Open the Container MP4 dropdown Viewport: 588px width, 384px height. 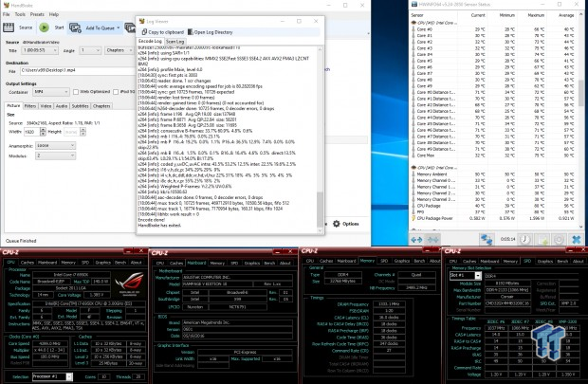pyautogui.click(x=51, y=92)
